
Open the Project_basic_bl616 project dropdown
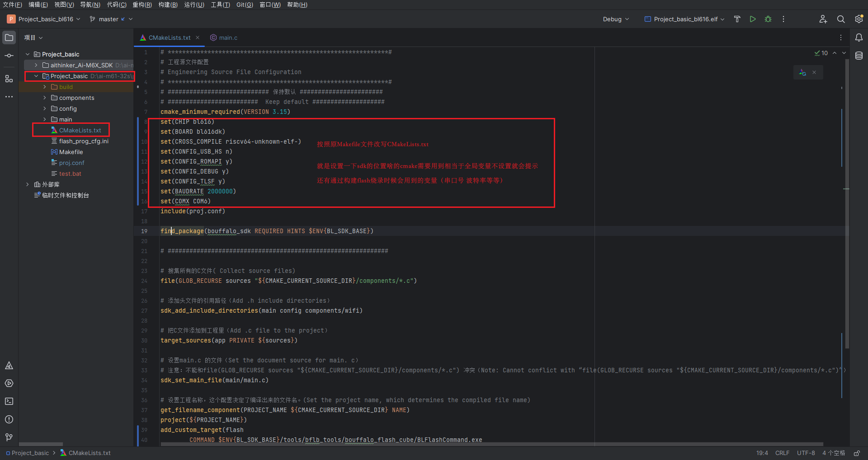click(x=44, y=19)
